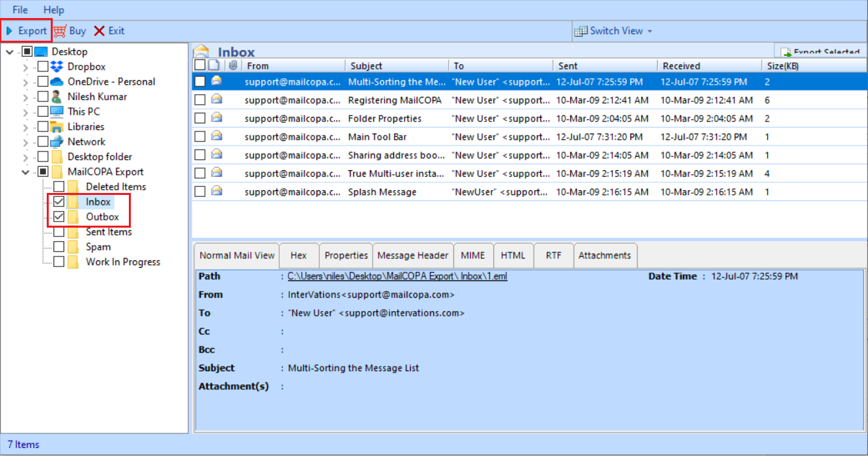Click the Desktop folder yellow icon
The image size is (868, 456).
click(x=57, y=157)
